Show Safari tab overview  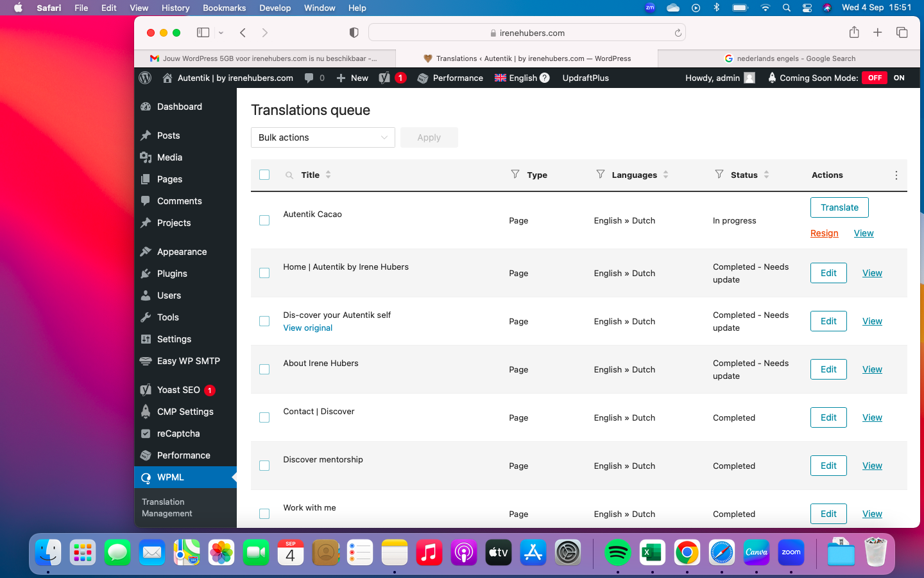[x=902, y=32]
